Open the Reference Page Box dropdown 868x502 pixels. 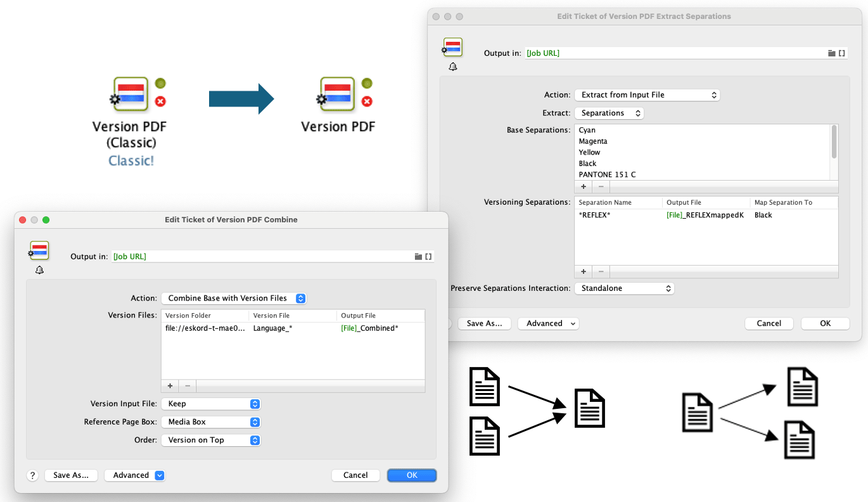pos(210,422)
